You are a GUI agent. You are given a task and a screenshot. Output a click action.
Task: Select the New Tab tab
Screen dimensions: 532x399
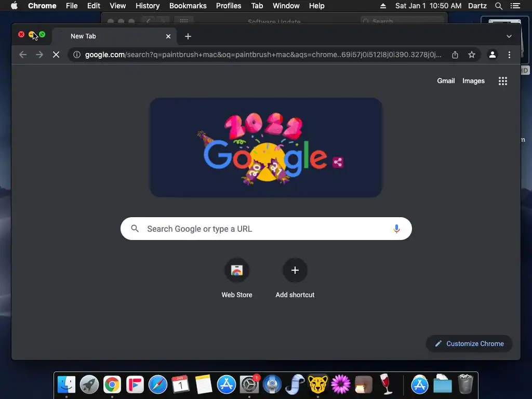tap(114, 36)
